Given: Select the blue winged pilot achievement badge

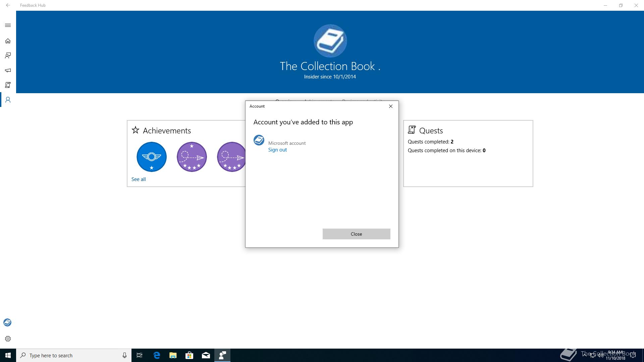Looking at the screenshot, I should (152, 157).
